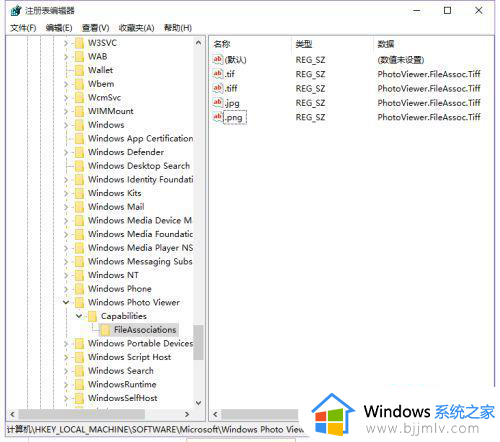The image size is (500, 442).
Task: Click the Windows Photo Viewer folder icon
Action: pos(79,303)
